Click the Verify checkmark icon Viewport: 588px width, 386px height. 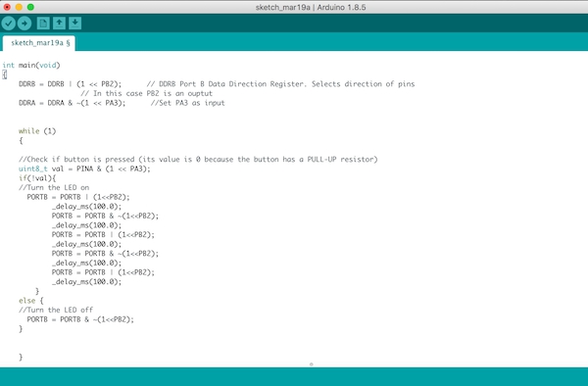[8, 24]
